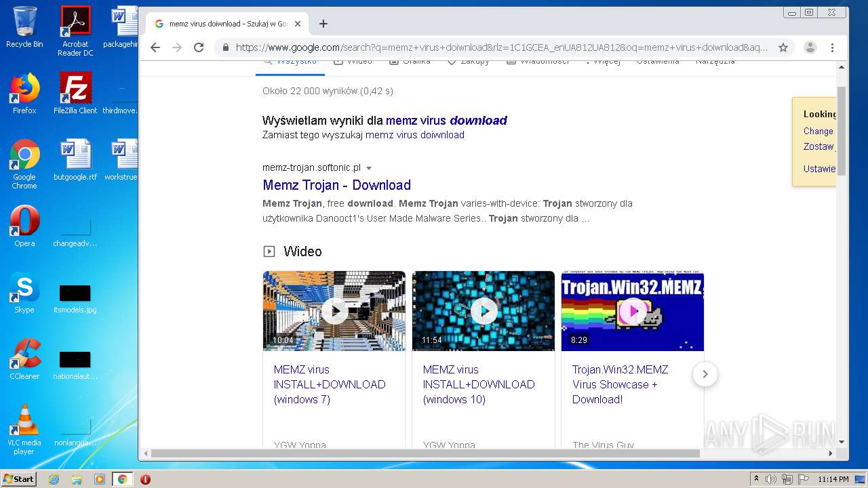Select butgoogle.rtf document on desktop
Viewport: 868px width, 488px height.
point(75,160)
